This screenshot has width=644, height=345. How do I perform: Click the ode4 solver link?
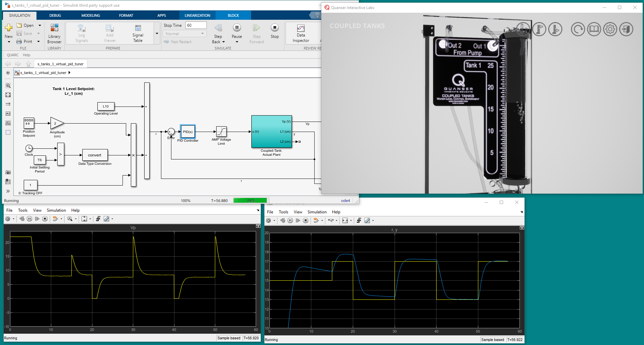(345, 201)
